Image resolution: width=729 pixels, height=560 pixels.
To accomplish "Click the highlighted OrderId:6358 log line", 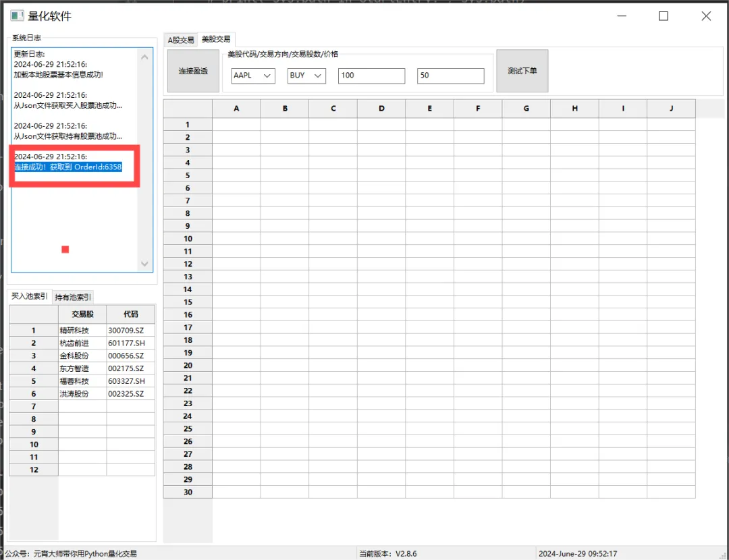I will [x=68, y=167].
